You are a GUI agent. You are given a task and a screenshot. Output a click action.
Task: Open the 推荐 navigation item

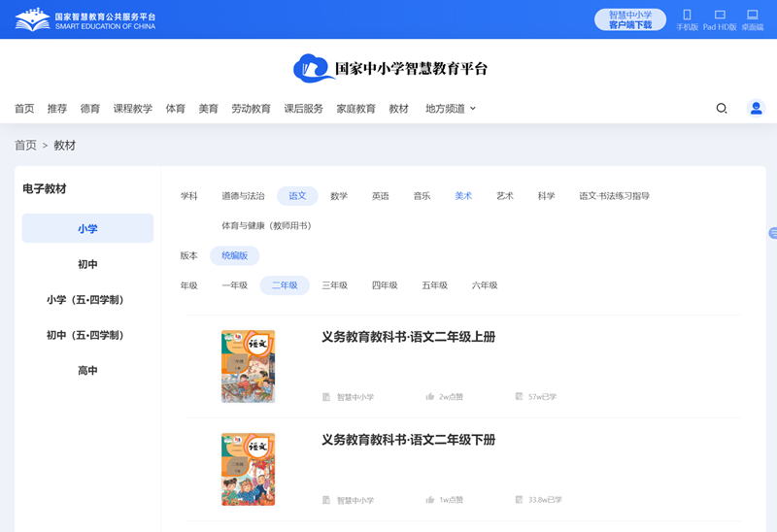click(57, 109)
